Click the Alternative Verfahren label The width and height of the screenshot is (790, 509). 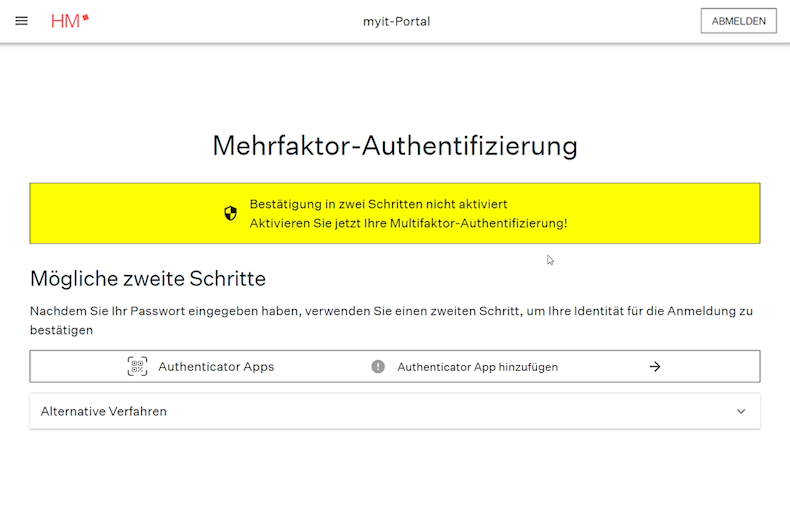coord(103,411)
